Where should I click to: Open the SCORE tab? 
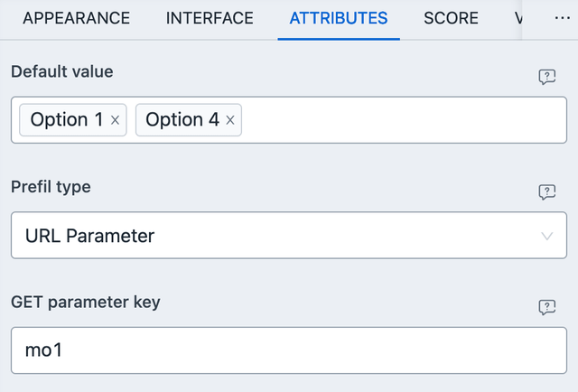pyautogui.click(x=451, y=18)
